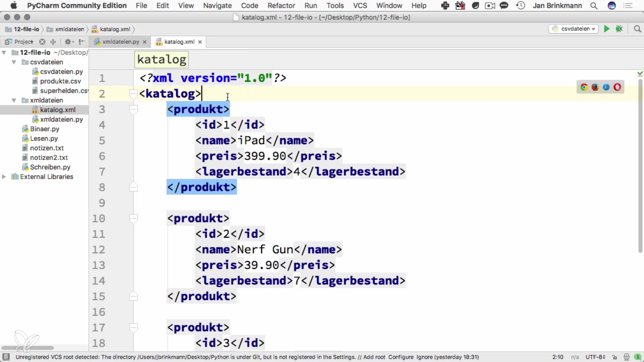Collapse the csvdateien folder
The height and width of the screenshot is (362, 644).
click(x=14, y=62)
